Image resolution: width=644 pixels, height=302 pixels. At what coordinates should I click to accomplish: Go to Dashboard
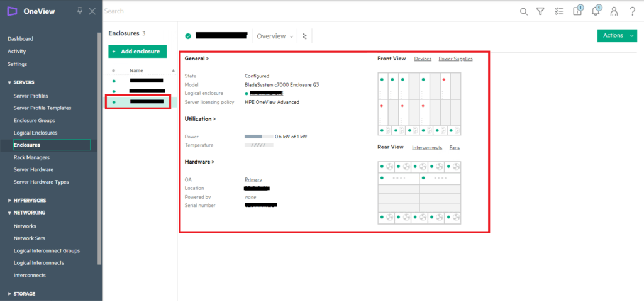coord(21,39)
